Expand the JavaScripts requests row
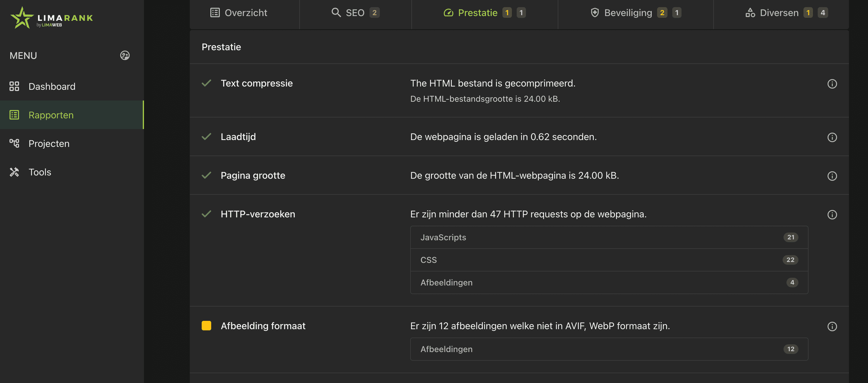 tap(609, 238)
